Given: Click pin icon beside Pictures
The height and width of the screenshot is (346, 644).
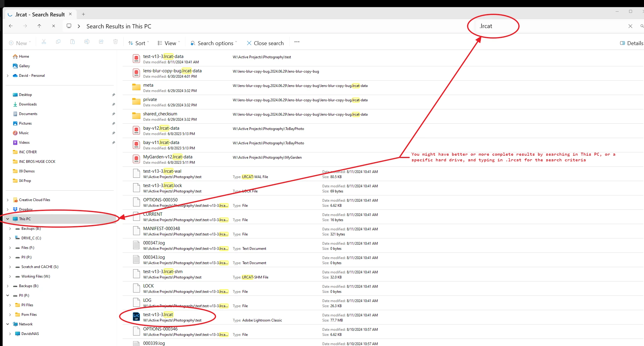Looking at the screenshot, I should (x=113, y=123).
